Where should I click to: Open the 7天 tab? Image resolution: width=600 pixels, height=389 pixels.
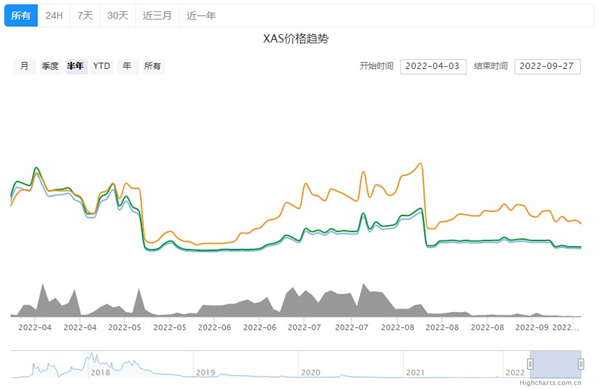(x=85, y=15)
